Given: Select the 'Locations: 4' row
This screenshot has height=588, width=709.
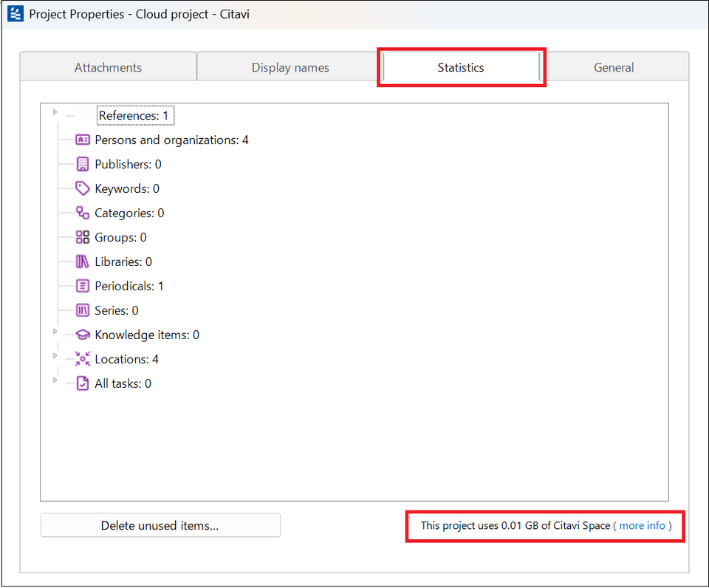Looking at the screenshot, I should (x=126, y=360).
